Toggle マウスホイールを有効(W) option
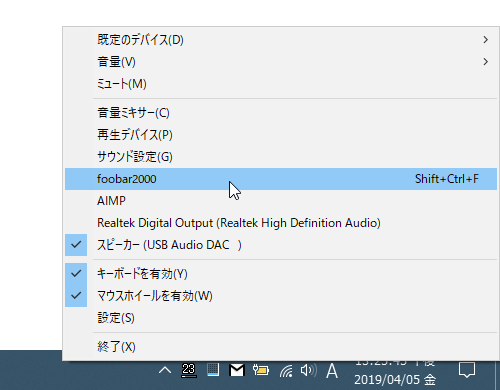Image resolution: width=500 pixels, height=390 pixels. coord(281,296)
